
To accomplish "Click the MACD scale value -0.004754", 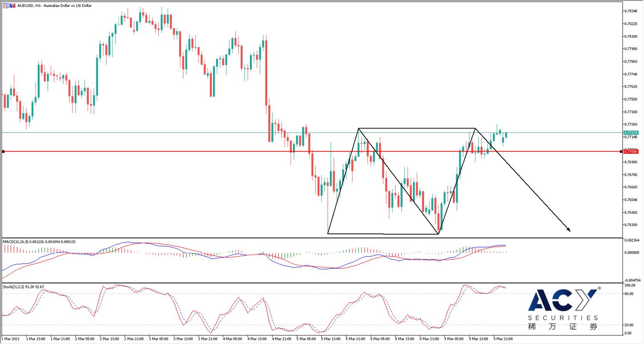I will (x=632, y=280).
